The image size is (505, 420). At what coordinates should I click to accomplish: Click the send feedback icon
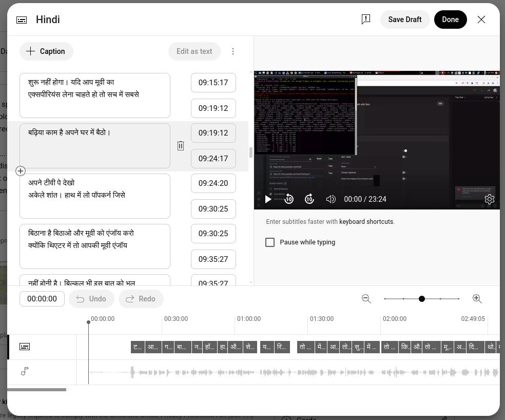coord(366,20)
